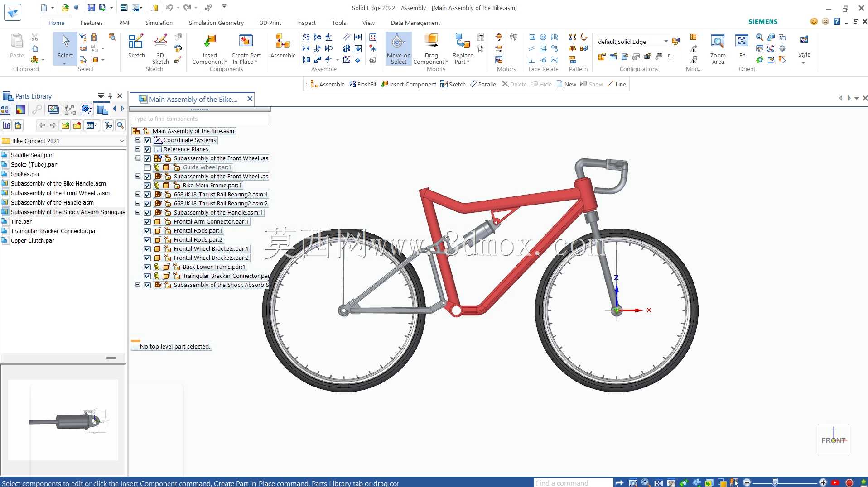Click Insert Component in ribbon
The width and height of the screenshot is (868, 487).
(x=210, y=49)
